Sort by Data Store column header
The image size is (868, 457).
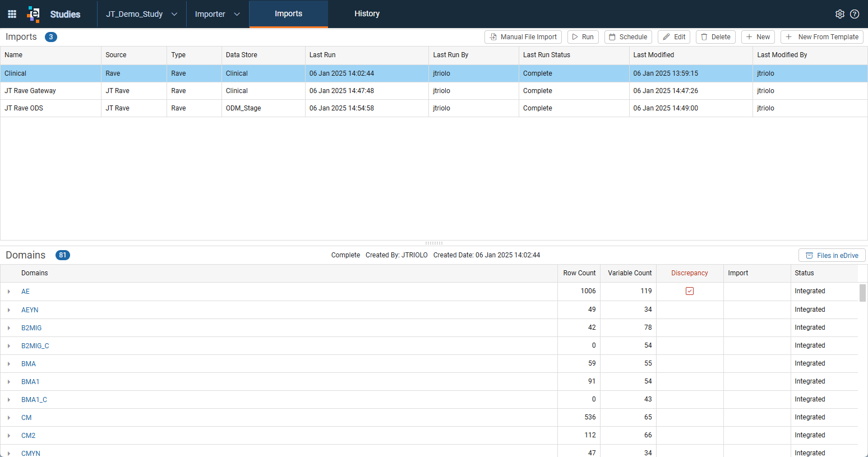[263, 55]
